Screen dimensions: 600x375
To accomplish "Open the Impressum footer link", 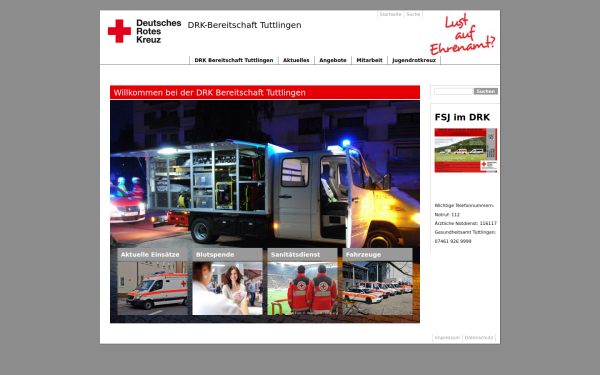I will pyautogui.click(x=447, y=338).
